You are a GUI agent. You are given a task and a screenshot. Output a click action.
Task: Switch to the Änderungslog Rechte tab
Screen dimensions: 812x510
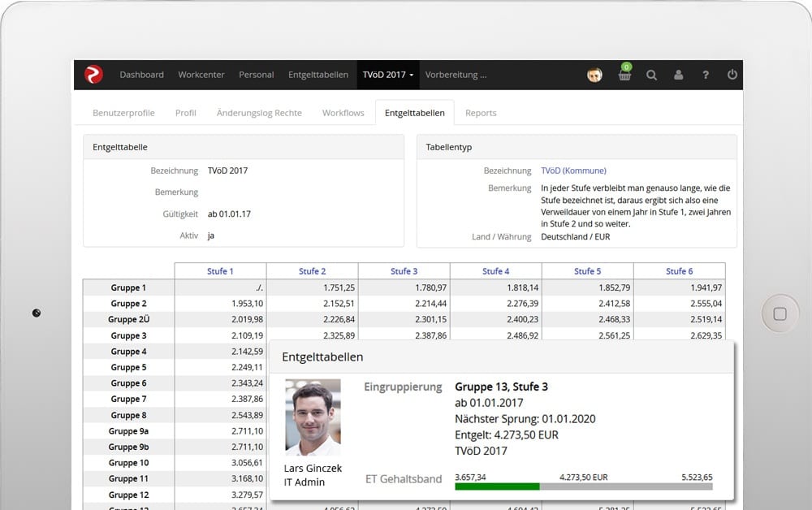(x=259, y=113)
